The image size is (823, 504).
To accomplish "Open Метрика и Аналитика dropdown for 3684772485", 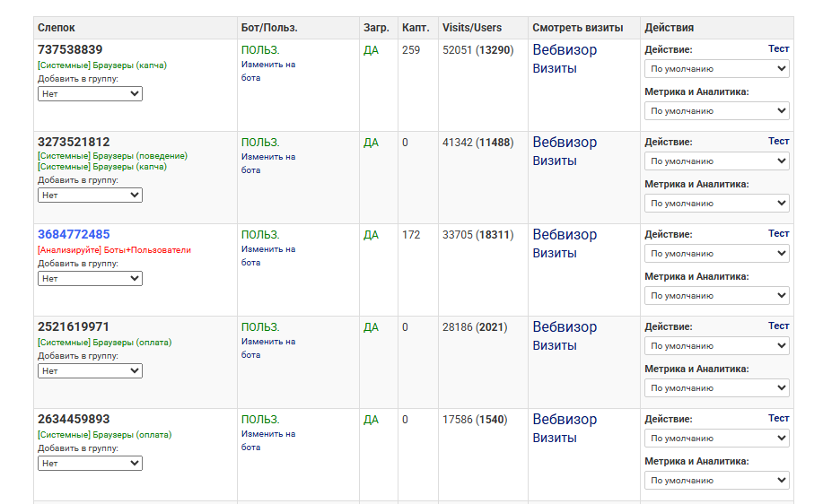I will point(716,296).
